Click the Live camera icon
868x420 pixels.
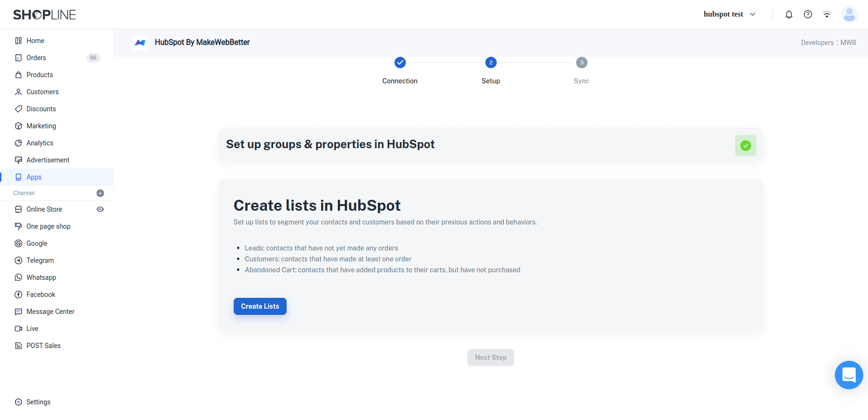pos(18,329)
